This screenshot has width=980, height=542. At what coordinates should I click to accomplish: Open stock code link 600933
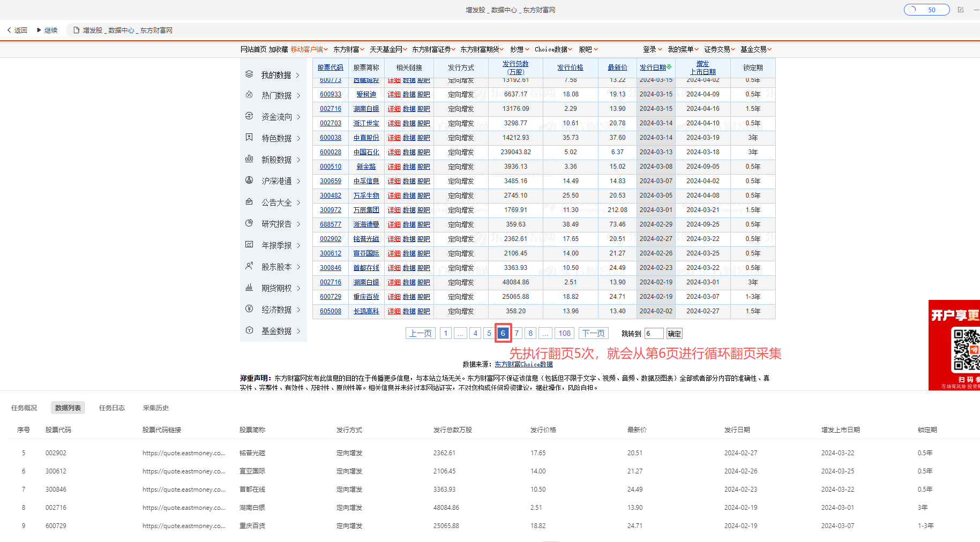[331, 94]
